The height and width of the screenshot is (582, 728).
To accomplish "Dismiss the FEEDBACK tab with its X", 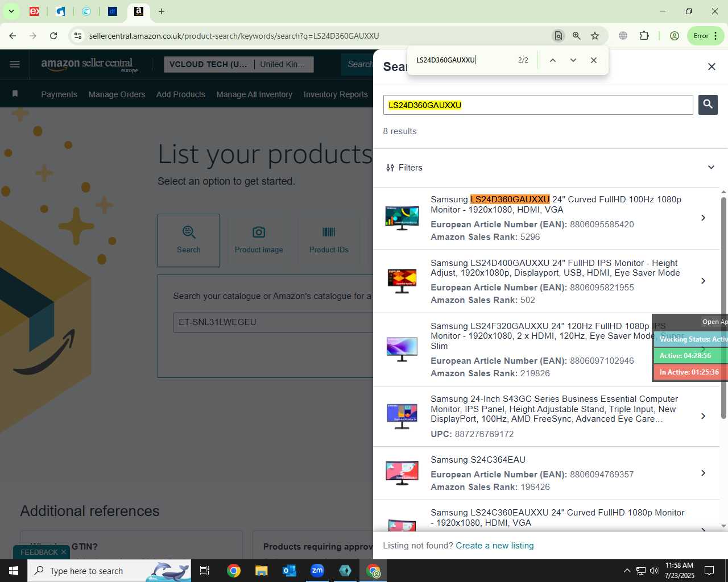I will pos(64,552).
